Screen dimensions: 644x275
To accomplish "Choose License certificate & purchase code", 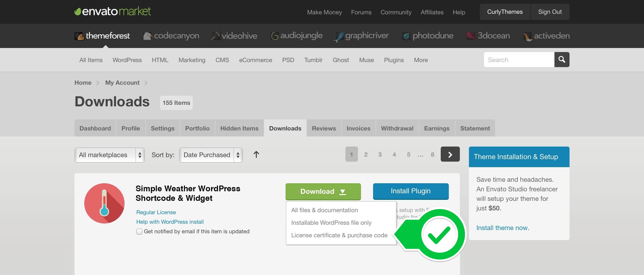I will (x=339, y=235).
